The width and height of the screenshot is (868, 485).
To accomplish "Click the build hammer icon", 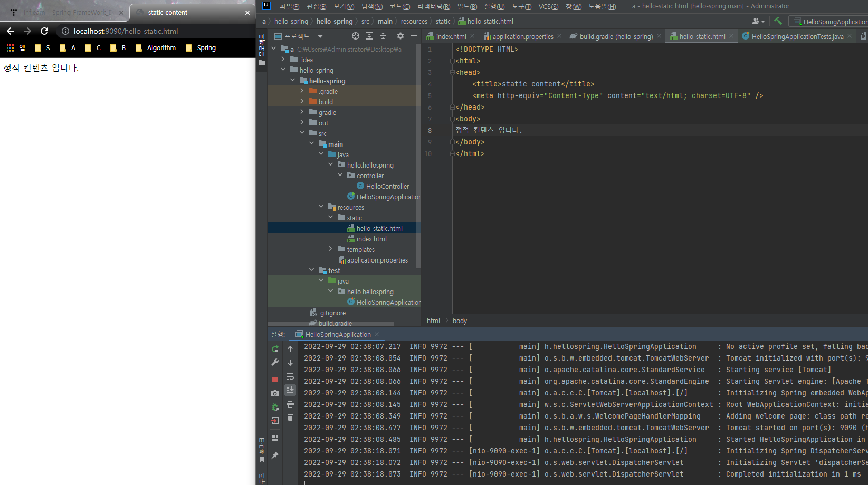I will point(778,21).
